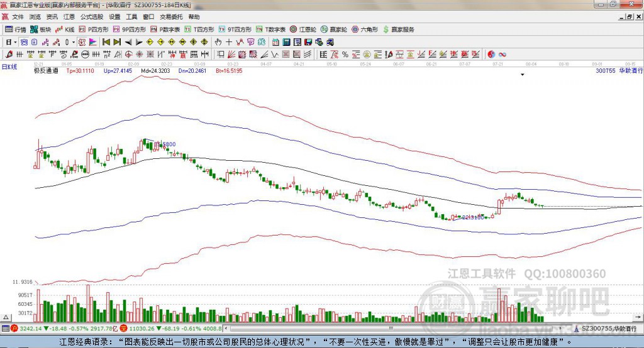
Task: Click the 极反通道 indicator name
Action: point(46,70)
